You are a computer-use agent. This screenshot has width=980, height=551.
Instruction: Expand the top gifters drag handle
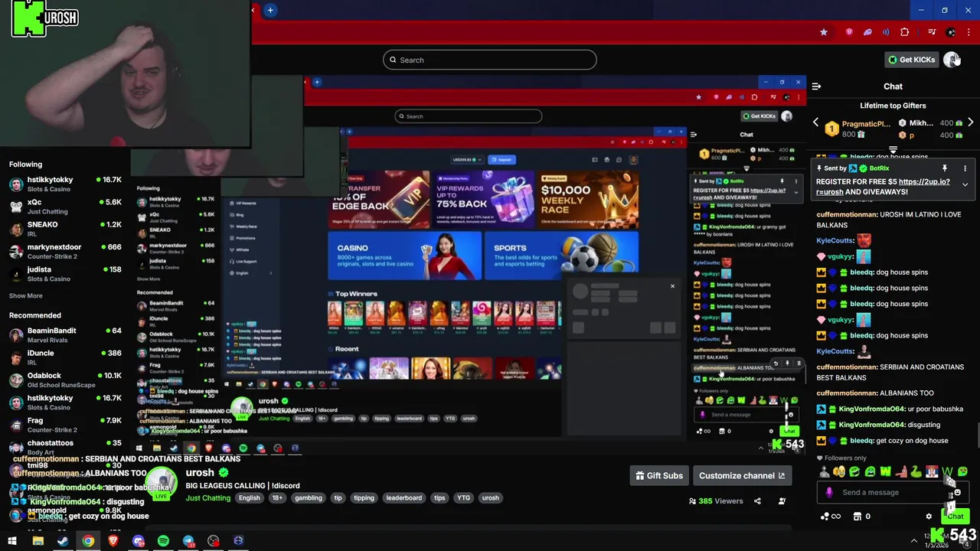click(893, 149)
